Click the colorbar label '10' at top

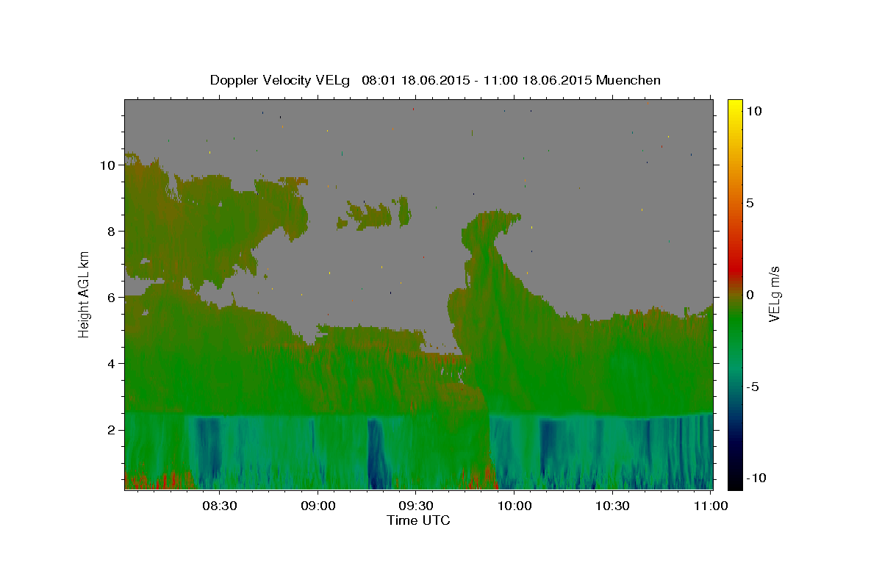point(753,111)
